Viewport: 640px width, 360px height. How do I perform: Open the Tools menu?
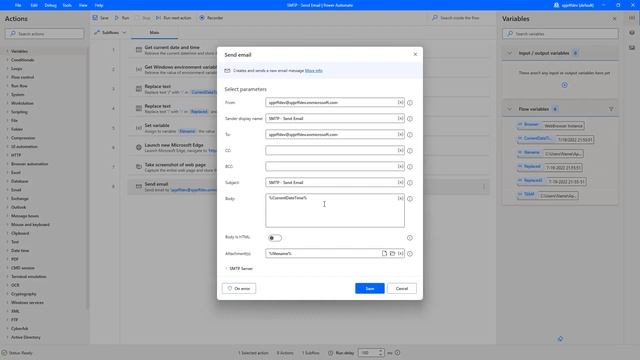(x=67, y=5)
